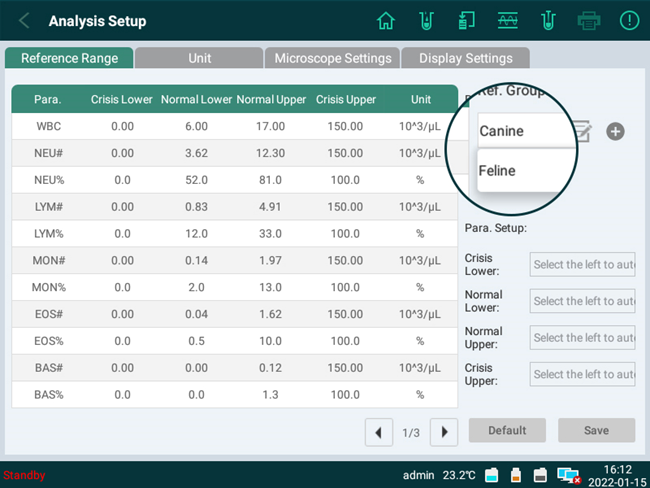Switch to the Microscope Settings tab

coord(333,58)
